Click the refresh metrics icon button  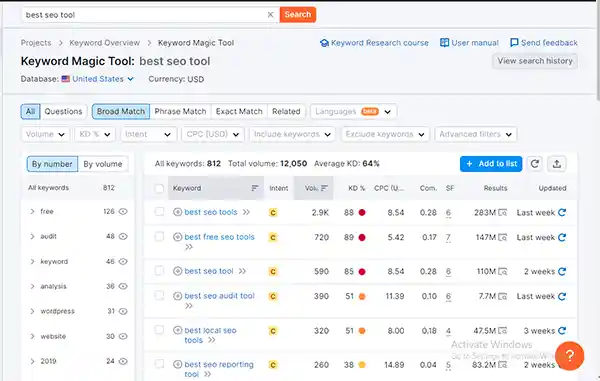point(535,164)
